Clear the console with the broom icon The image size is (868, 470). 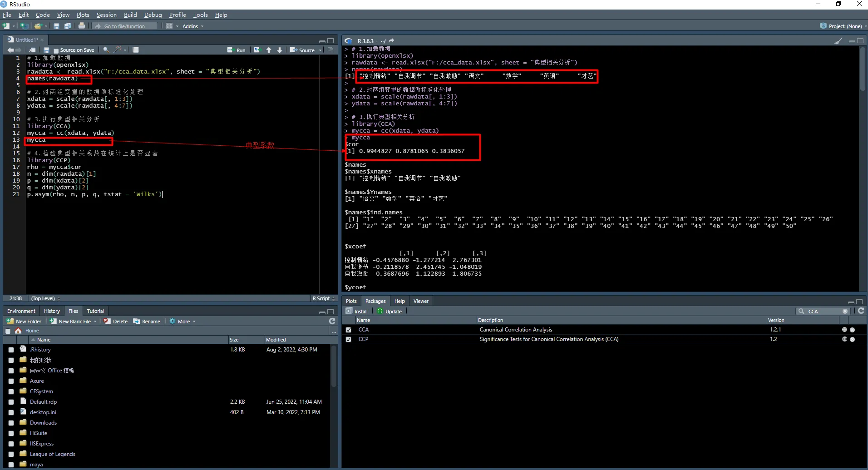click(x=838, y=41)
